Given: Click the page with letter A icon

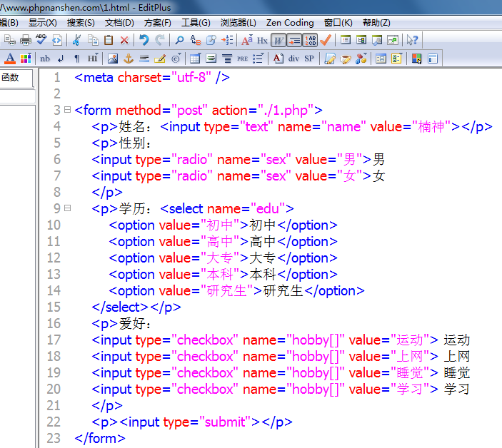Looking at the screenshot, I should click(278, 58).
